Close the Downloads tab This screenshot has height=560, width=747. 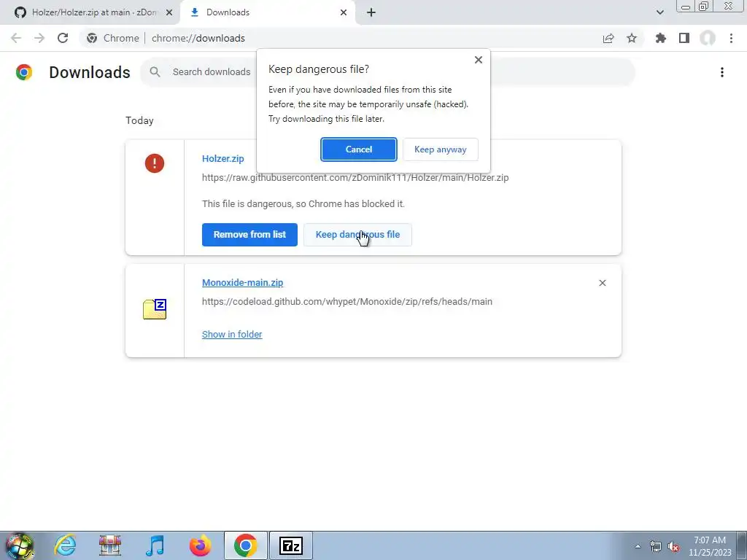coord(344,12)
